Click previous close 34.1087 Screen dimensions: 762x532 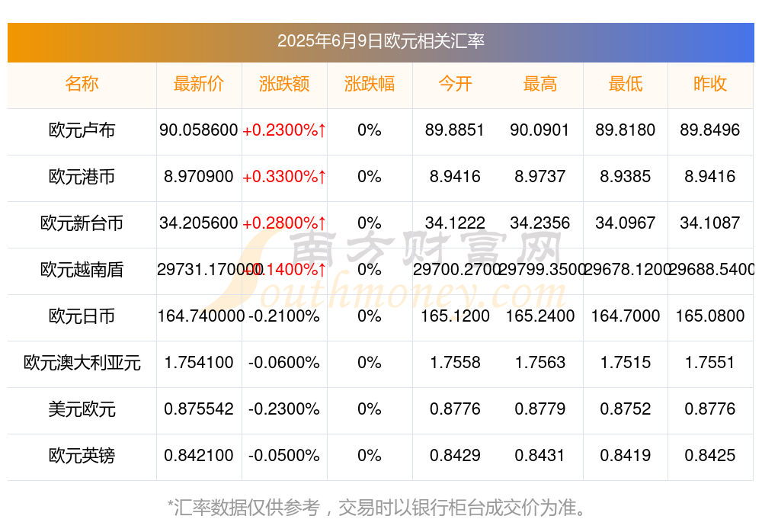(x=710, y=223)
